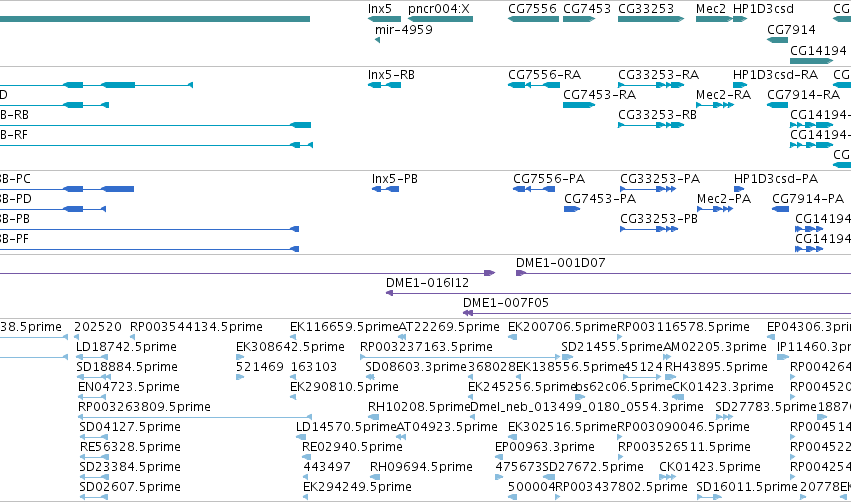Click the CG7914-RA transcript
851x502 pixels.
coord(777,105)
